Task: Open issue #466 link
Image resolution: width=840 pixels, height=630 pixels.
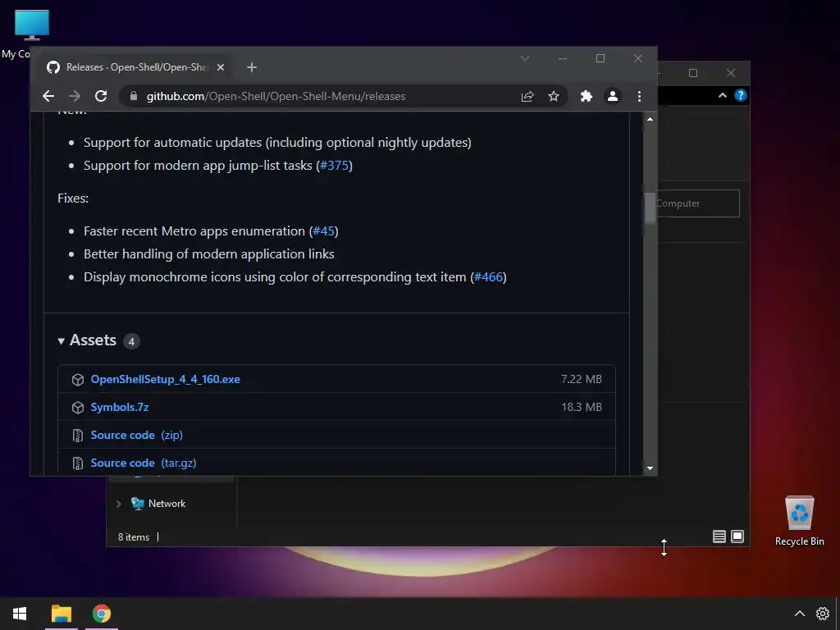Action: click(489, 277)
